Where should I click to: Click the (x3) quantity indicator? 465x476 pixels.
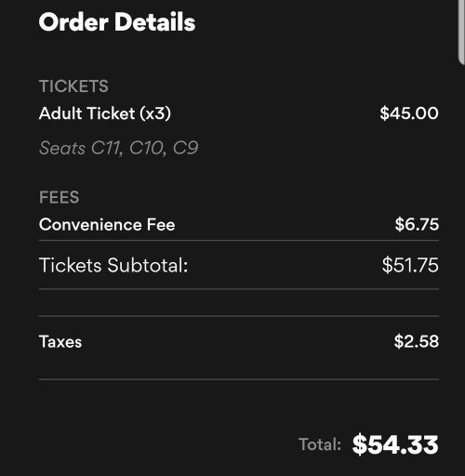pos(155,113)
